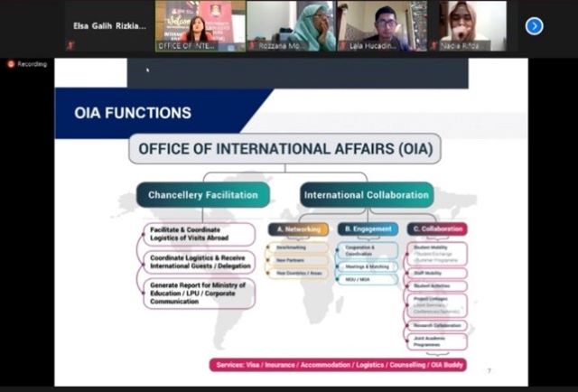This screenshot has height=392, width=578.
Task: Click the Chancellery Facilitation box on slide
Action: pyautogui.click(x=203, y=195)
